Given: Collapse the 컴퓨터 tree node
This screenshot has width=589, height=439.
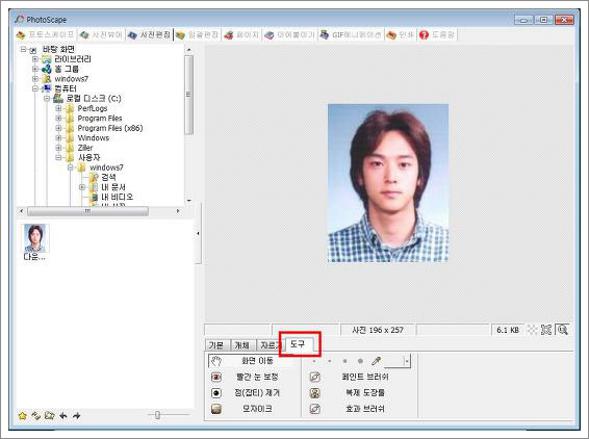Looking at the screenshot, I should [x=35, y=89].
